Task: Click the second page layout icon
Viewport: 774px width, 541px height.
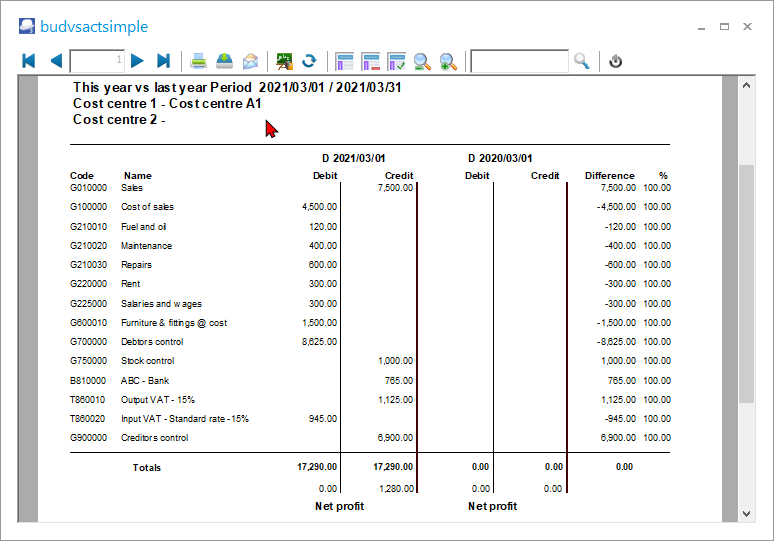Action: (371, 61)
